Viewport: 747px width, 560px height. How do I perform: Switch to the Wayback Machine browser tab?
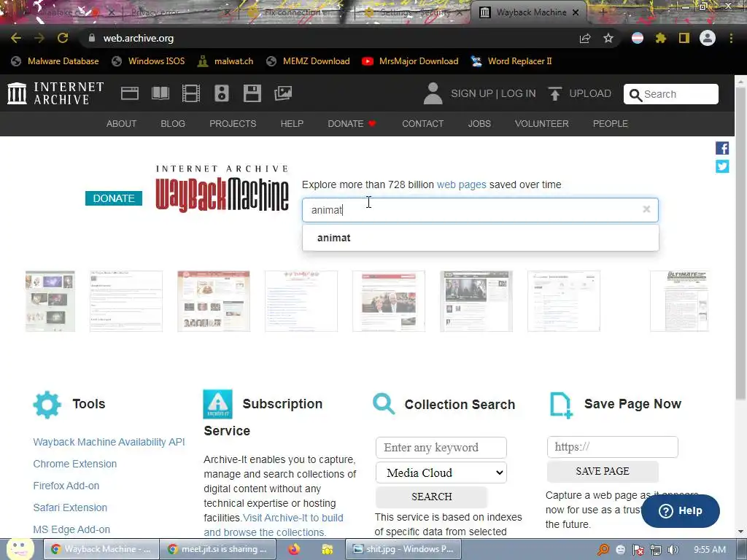tap(529, 12)
